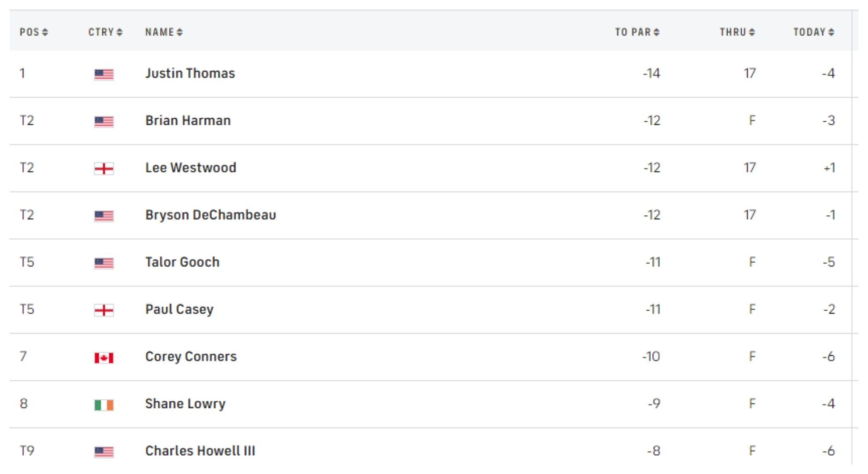Sort leaderboard by TODAY column
This screenshot has width=868, height=474.
click(x=814, y=32)
